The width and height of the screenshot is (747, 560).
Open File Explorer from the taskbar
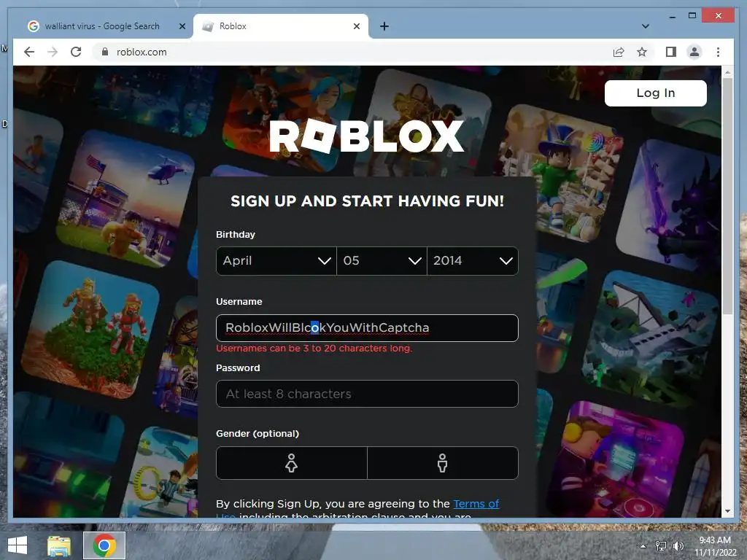pos(59,545)
